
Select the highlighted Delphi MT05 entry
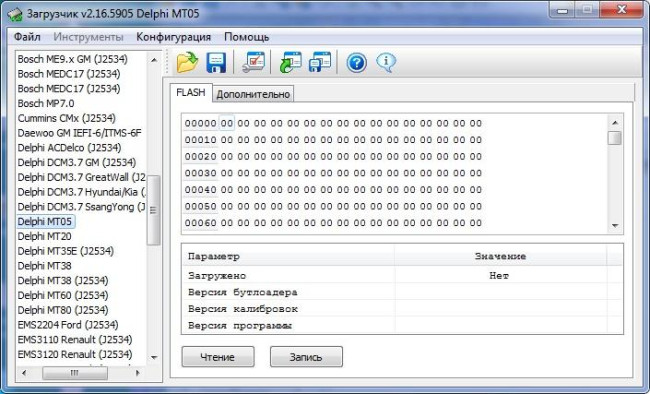pyautogui.click(x=45, y=221)
